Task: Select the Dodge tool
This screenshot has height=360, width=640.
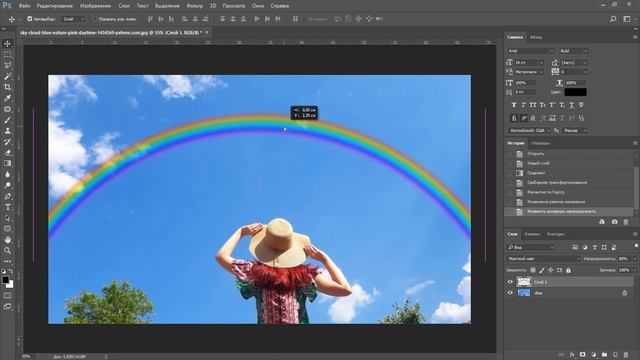Action: (7, 185)
